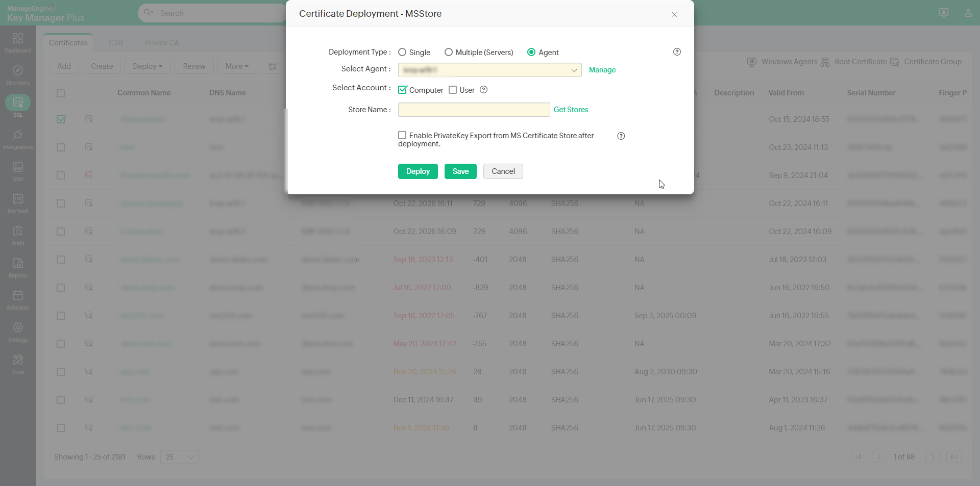Click the Store Name input field

coord(474,110)
